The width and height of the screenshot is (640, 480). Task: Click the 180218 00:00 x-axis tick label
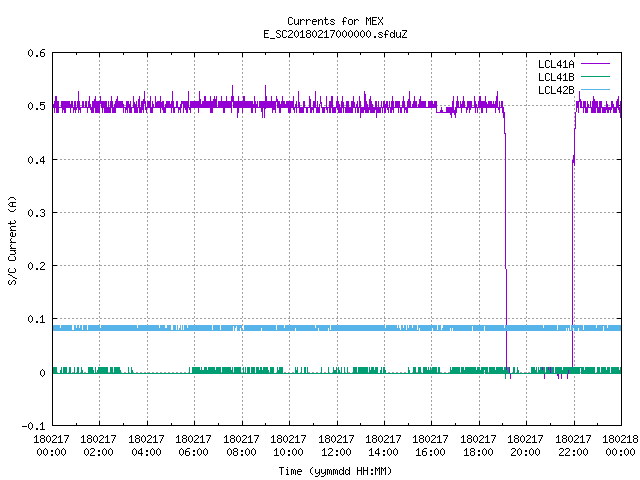point(620,445)
